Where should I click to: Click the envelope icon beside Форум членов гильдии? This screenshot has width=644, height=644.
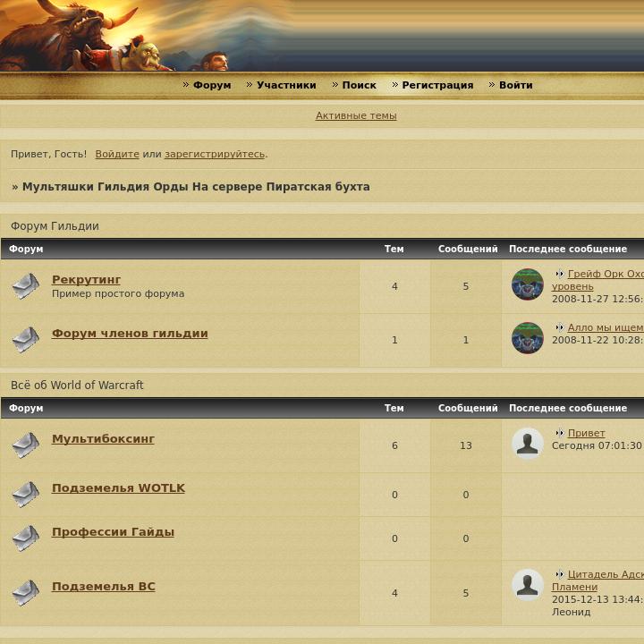tap(26, 340)
